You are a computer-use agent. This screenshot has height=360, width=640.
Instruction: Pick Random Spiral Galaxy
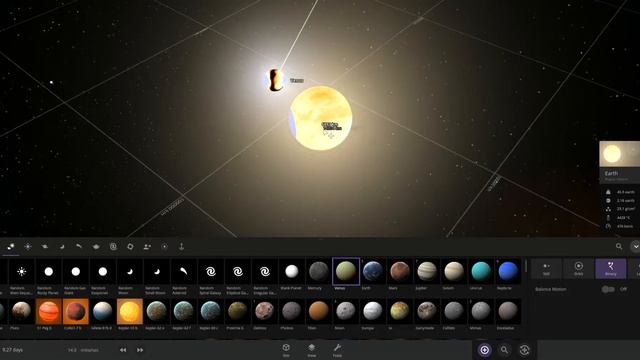click(x=211, y=271)
